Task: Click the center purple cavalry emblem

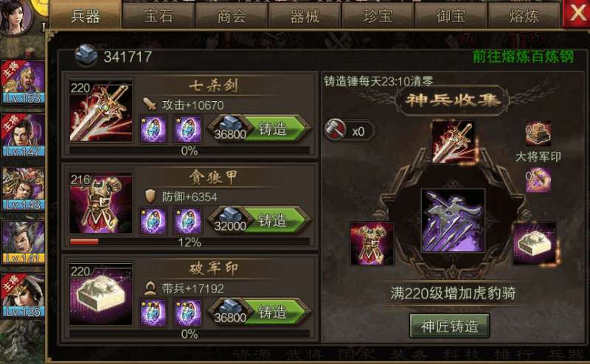Action: [453, 221]
